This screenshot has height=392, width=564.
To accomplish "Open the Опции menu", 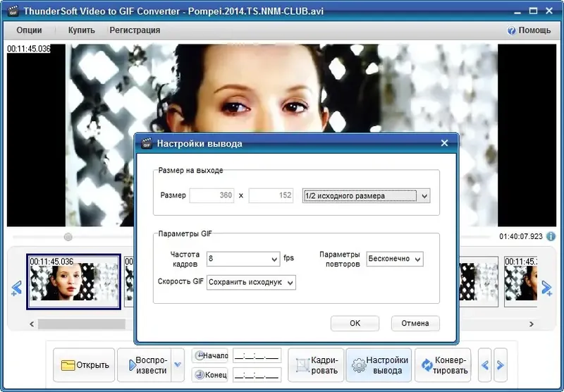I will [29, 30].
